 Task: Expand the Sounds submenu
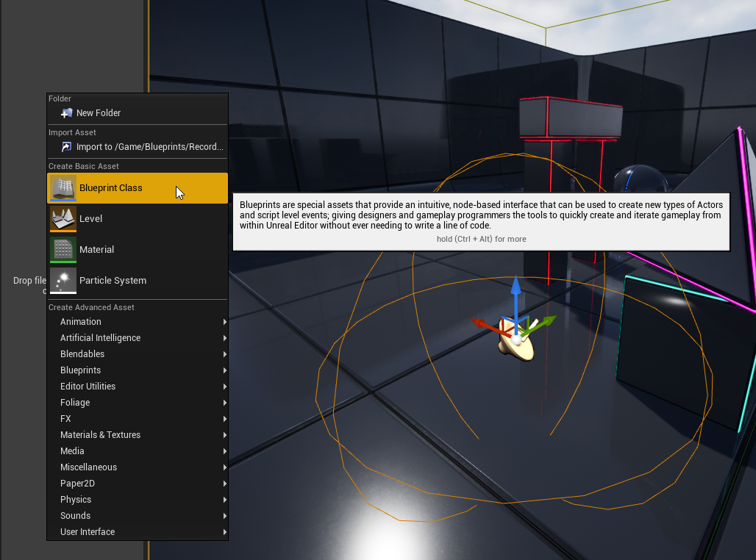tap(138, 516)
